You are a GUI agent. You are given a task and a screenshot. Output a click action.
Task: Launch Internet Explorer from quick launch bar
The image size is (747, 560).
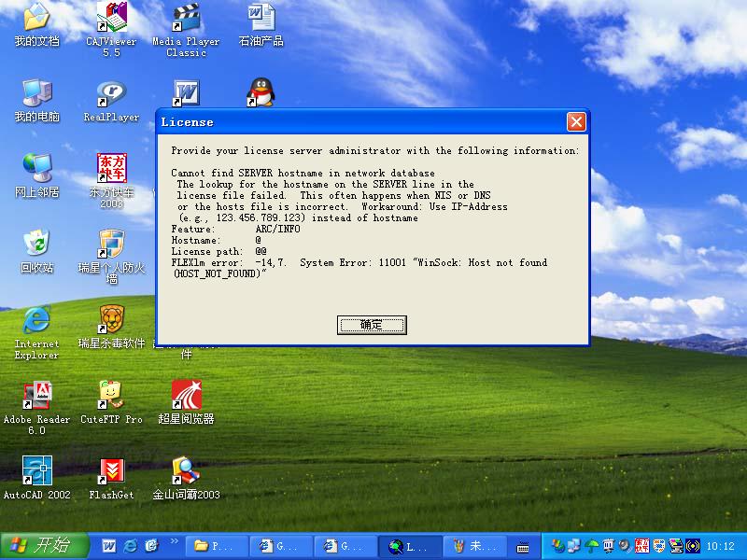[x=130, y=546]
